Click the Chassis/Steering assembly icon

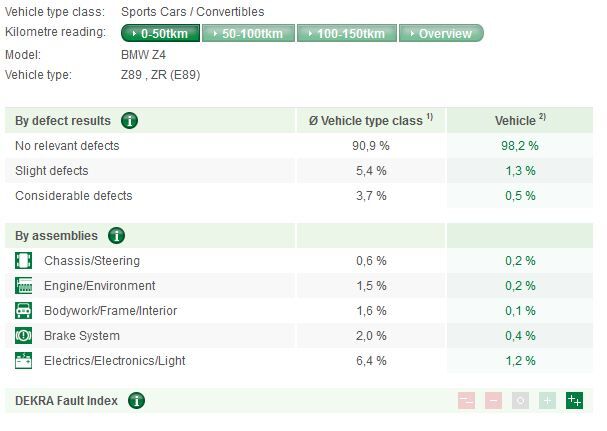pos(24,261)
